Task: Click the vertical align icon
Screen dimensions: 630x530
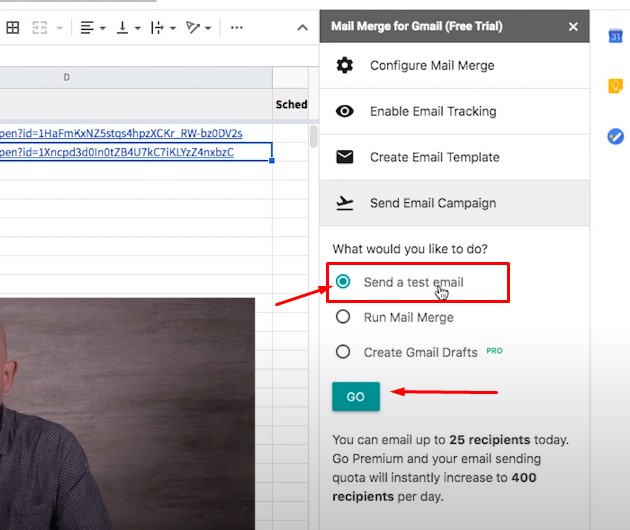Action: click(x=122, y=28)
